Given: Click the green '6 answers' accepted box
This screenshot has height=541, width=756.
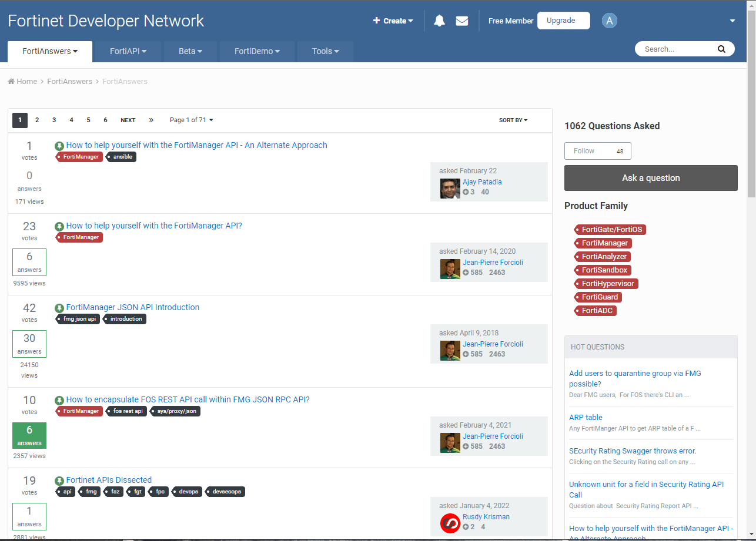Looking at the screenshot, I should tap(29, 435).
